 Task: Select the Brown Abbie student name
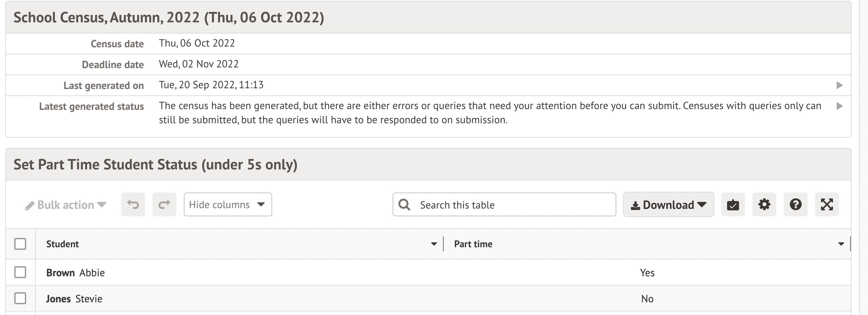[x=75, y=273]
